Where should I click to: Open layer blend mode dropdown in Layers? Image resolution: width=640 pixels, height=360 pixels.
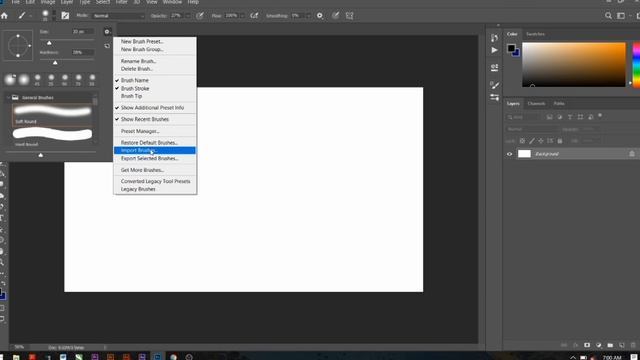(532, 129)
